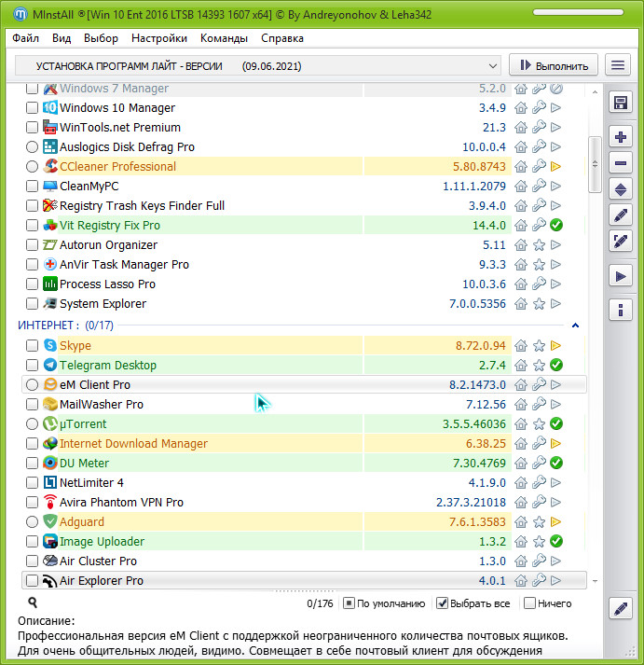Click the up-down sort arrows in sidebar

point(621,189)
